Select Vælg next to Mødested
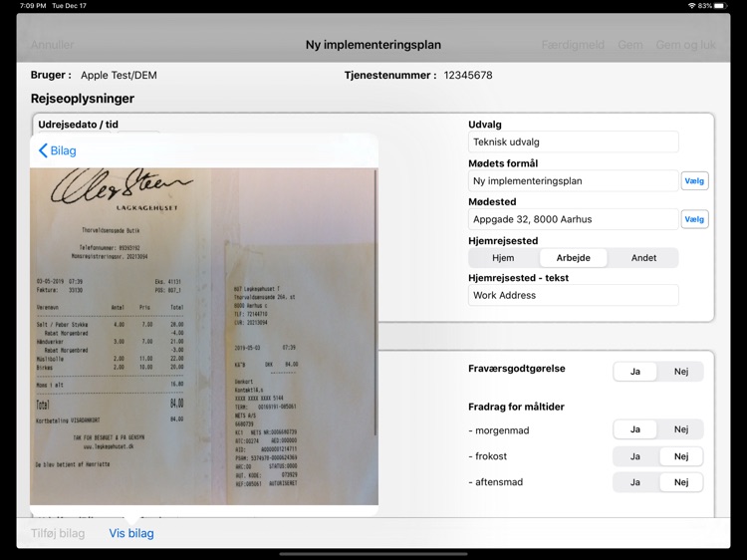 [694, 219]
